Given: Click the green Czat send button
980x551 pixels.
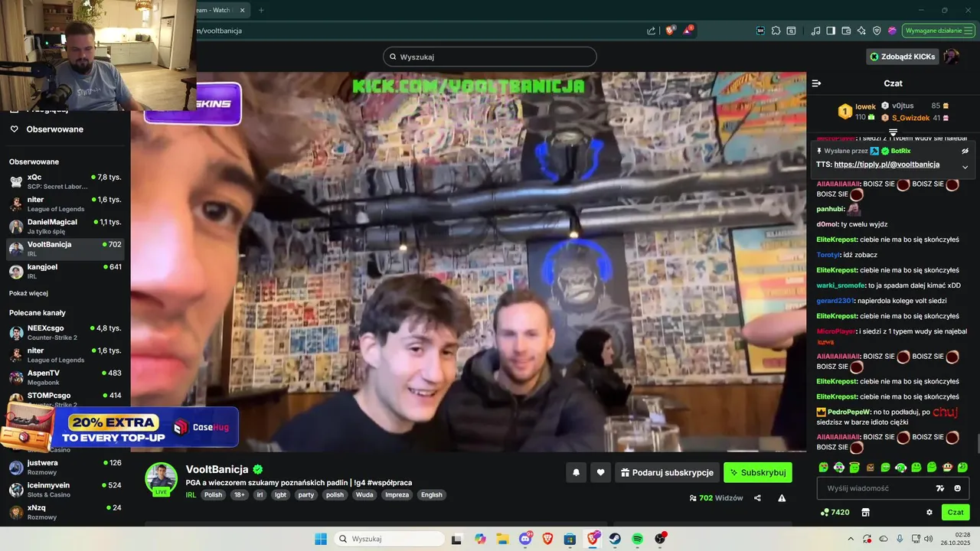Looking at the screenshot, I should [955, 512].
